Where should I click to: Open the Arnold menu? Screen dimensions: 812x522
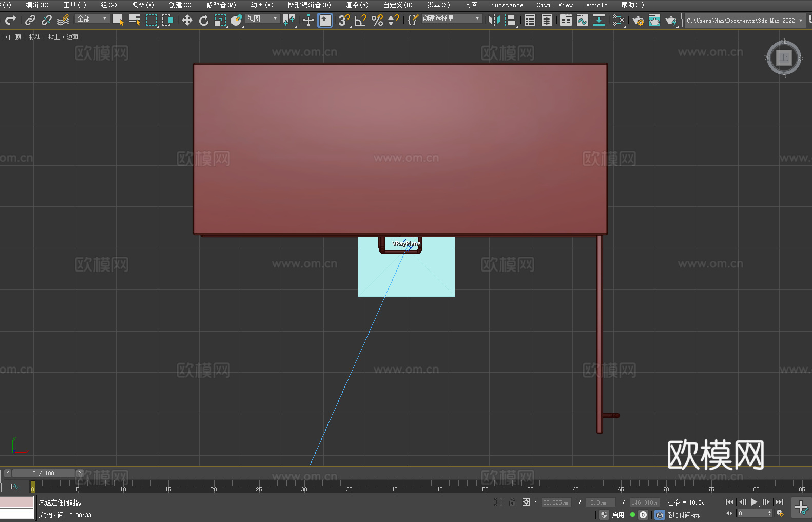tap(596, 5)
